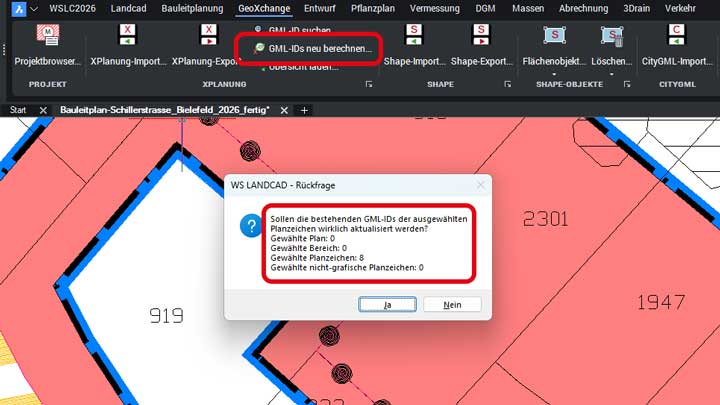
Task: Open the Flächenobjekt tool icon
Action: pyautogui.click(x=554, y=35)
